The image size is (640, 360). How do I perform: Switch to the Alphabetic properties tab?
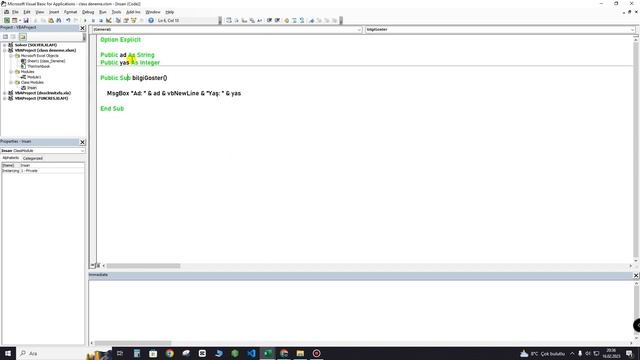[11, 158]
